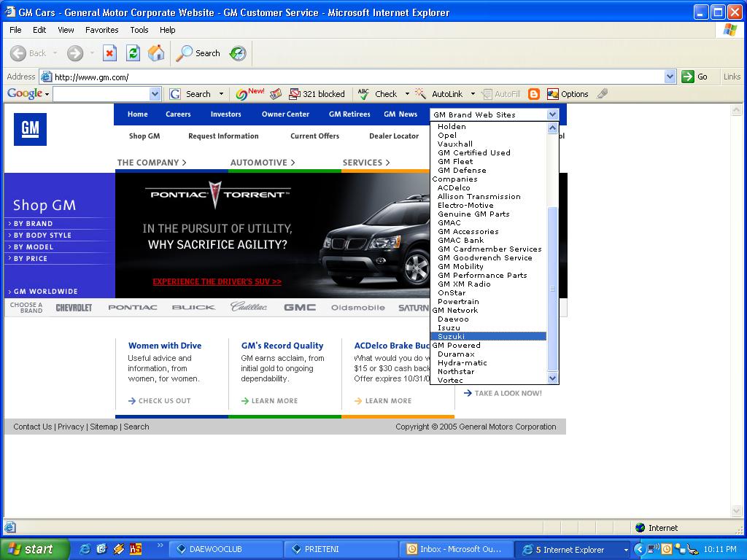
Task: Click the highlighter pen icon in the Google toolbar
Action: [x=603, y=94]
